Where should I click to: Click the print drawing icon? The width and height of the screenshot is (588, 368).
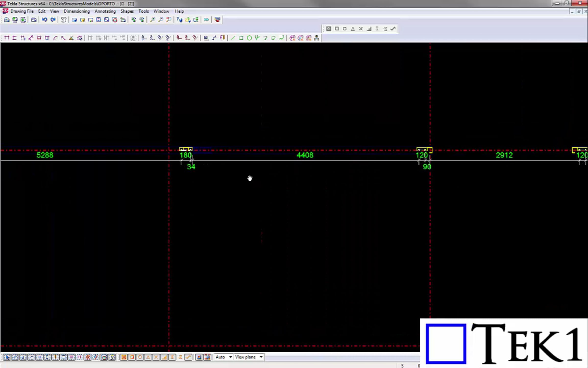point(34,20)
